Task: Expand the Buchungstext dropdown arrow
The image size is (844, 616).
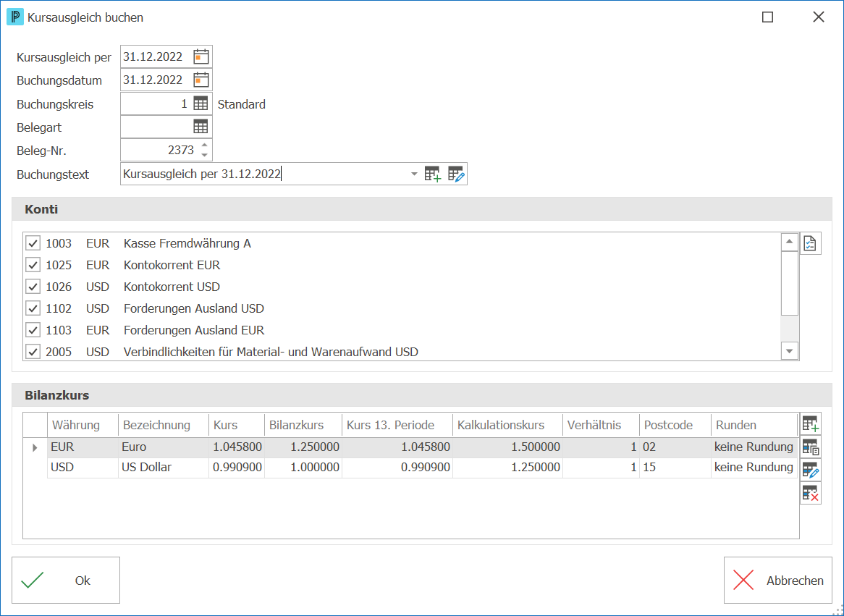Action: click(x=414, y=174)
